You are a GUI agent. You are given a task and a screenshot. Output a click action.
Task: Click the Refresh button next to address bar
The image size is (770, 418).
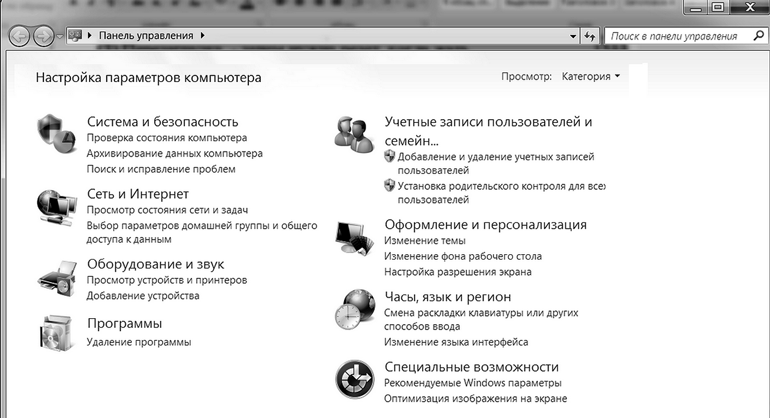tap(590, 36)
